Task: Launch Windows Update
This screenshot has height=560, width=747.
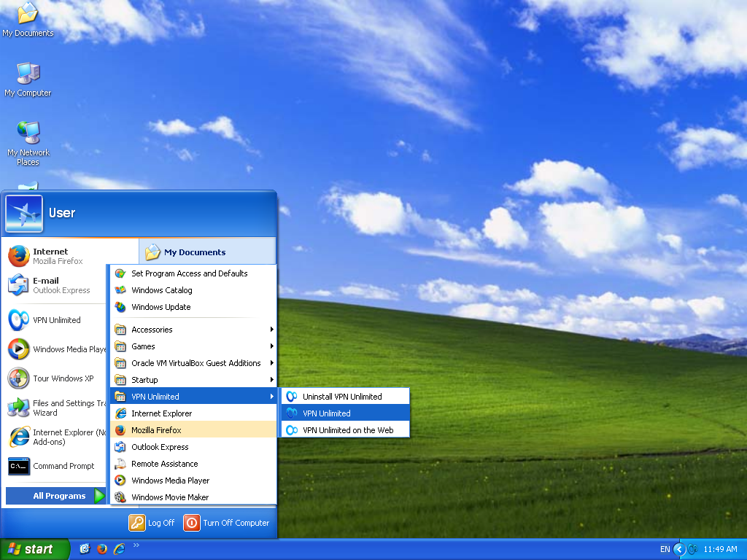Action: coord(193,307)
